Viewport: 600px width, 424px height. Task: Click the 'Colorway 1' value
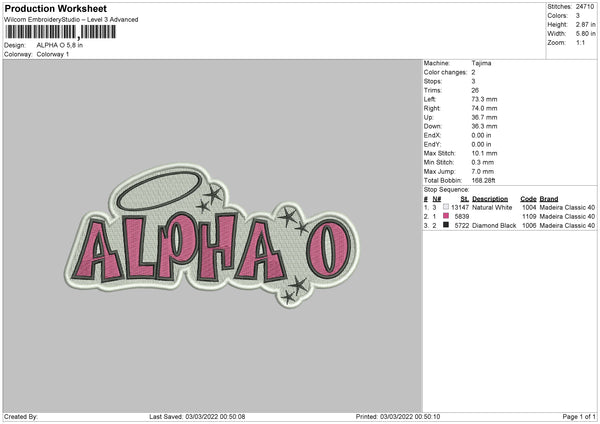point(53,54)
